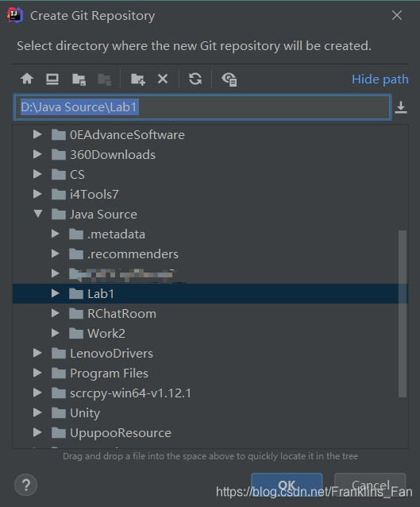Expand the Work2 folder arrow
This screenshot has width=420, height=507.
click(x=56, y=333)
